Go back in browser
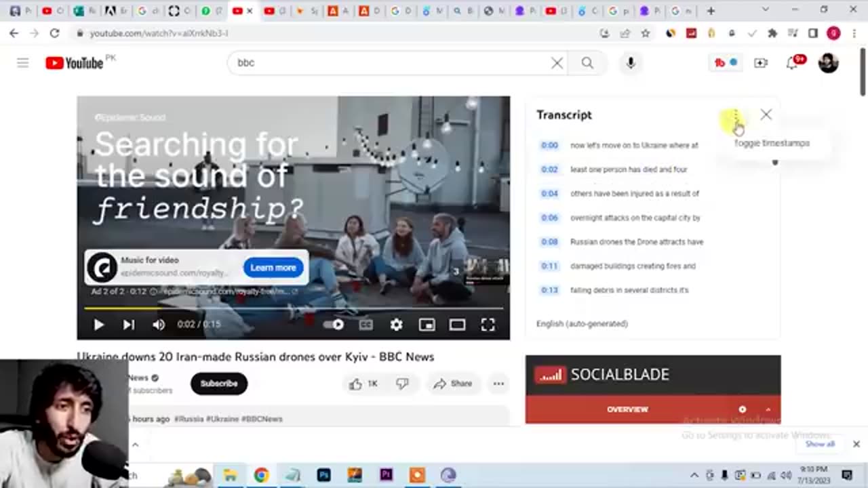 tap(14, 33)
